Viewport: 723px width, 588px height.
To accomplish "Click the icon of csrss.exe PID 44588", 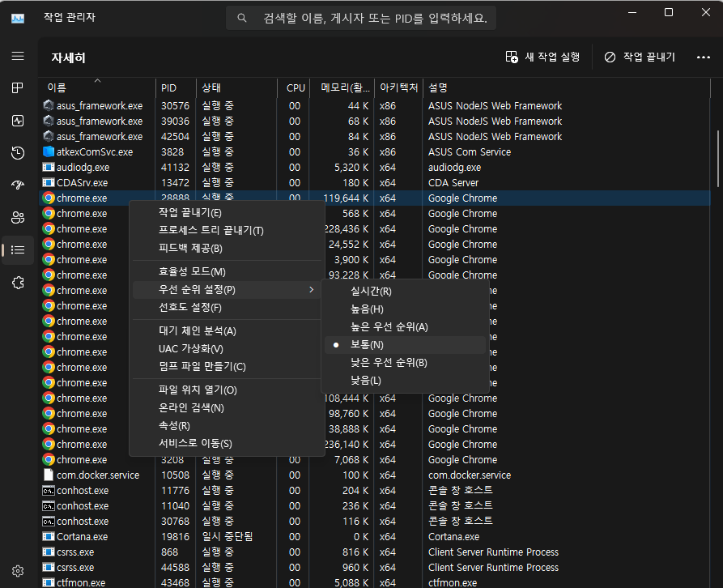I will point(49,567).
